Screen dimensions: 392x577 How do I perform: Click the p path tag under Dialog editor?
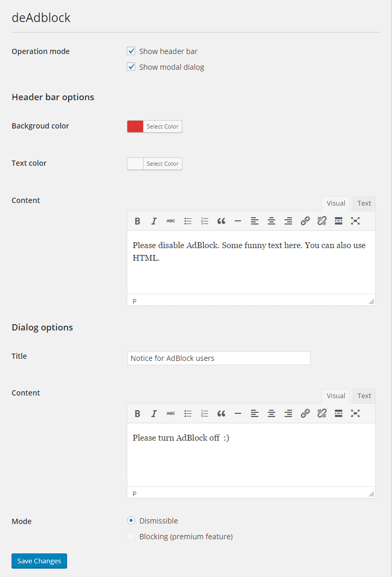135,493
